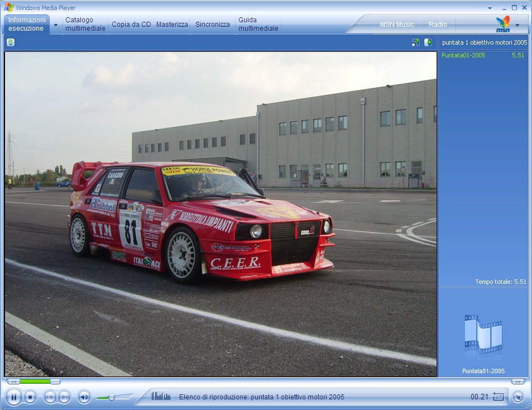
Task: Go to the Sincronizza tab
Action: click(x=212, y=25)
